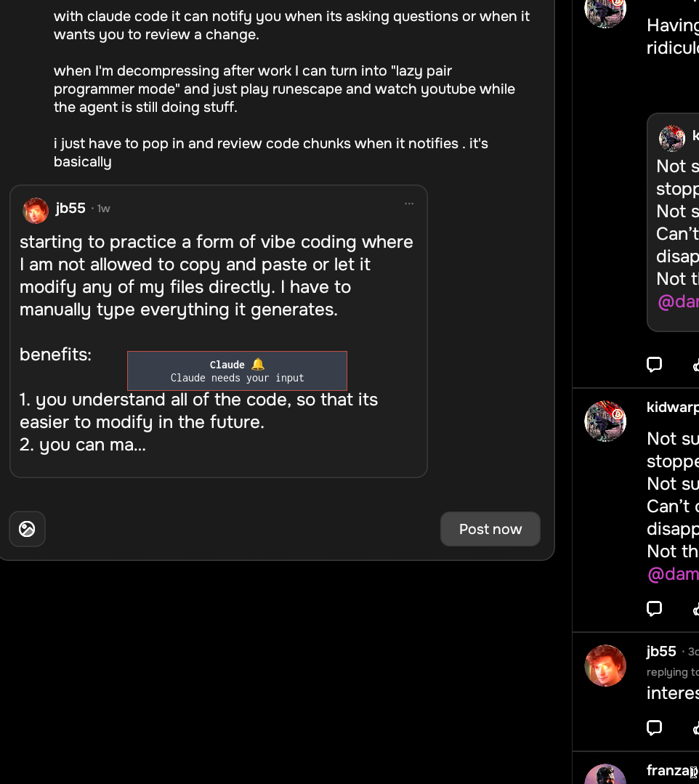Click jb55's avatar in the quoted note
The image size is (699, 784).
tap(36, 210)
